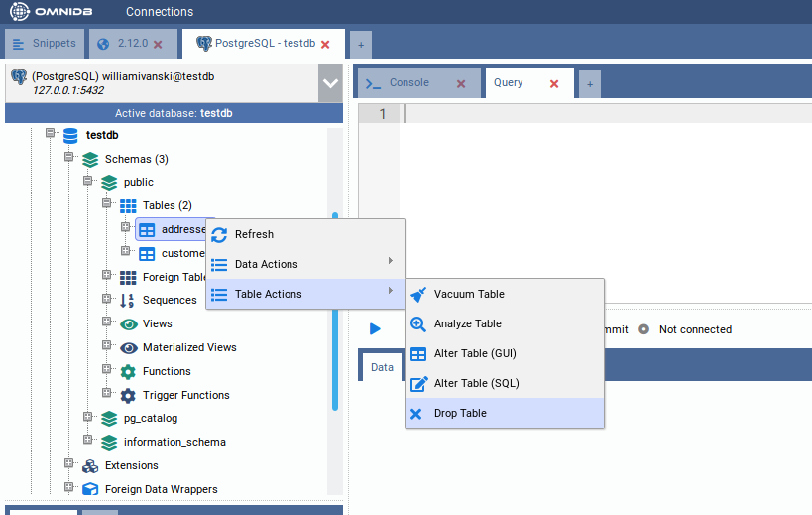Select Drop Table
The image size is (812, 515).
pos(505,413)
